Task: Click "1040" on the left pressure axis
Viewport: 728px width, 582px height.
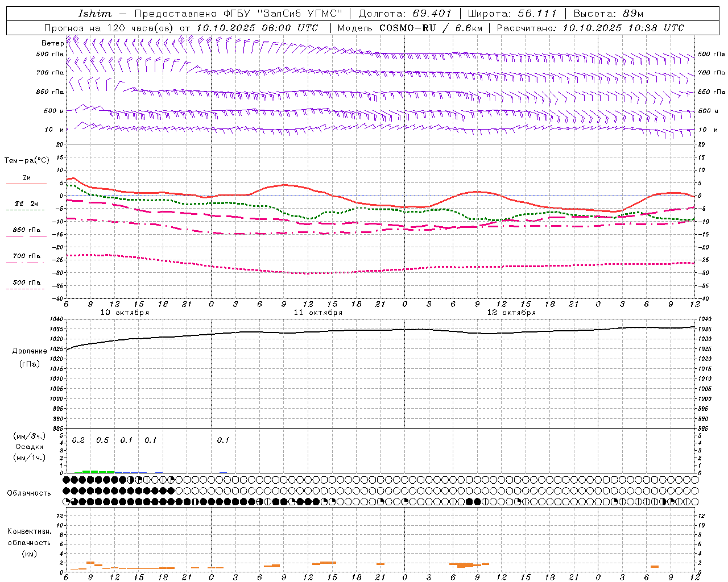Action: tap(57, 319)
